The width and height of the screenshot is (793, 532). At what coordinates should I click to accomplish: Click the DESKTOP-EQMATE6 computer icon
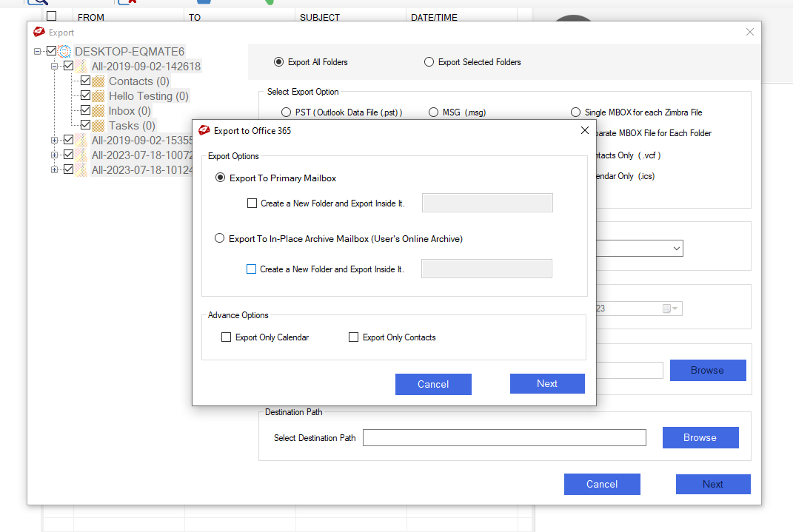coord(64,52)
